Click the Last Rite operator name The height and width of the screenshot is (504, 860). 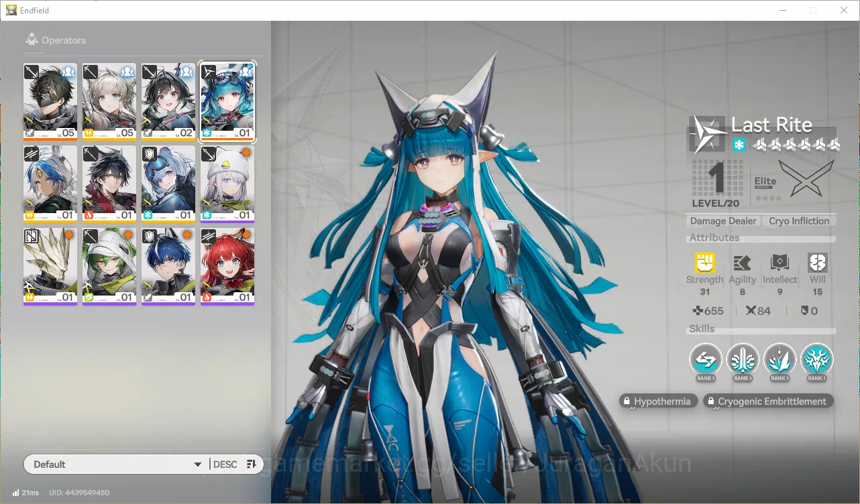[x=771, y=125]
